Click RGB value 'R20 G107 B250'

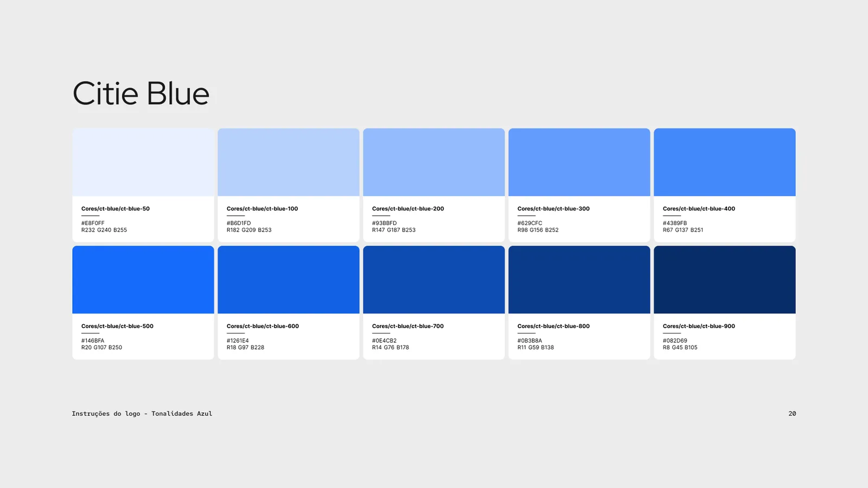click(101, 348)
